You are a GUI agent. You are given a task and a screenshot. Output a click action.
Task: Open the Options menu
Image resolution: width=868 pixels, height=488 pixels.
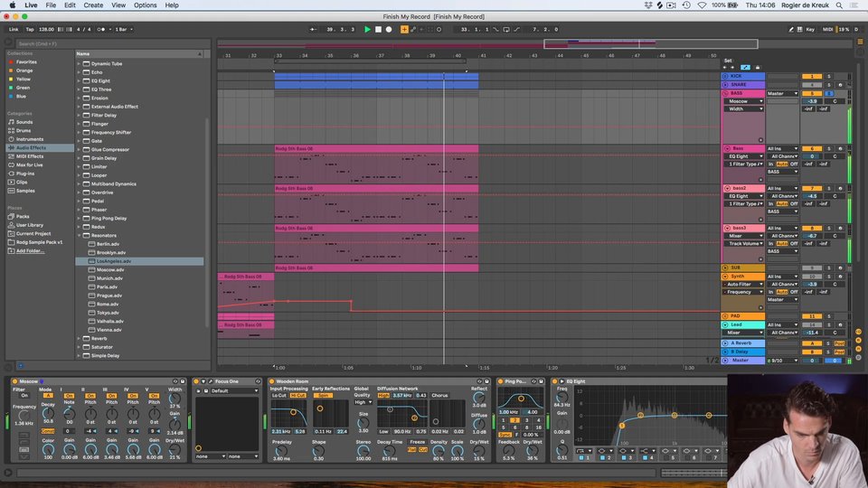145,5
